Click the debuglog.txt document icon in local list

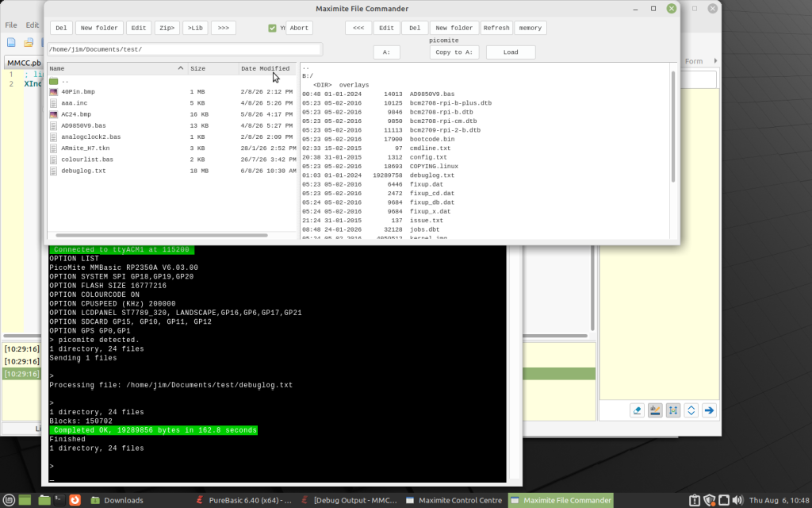pos(53,171)
